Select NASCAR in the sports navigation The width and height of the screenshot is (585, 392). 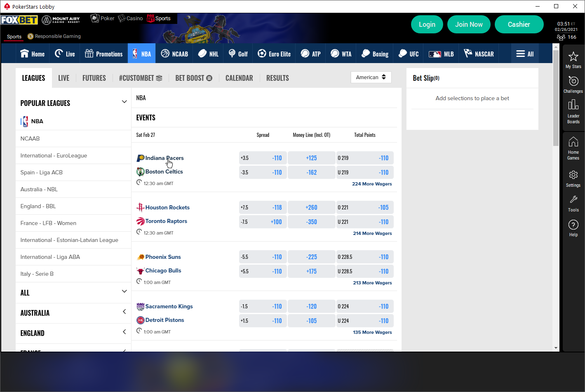click(479, 54)
